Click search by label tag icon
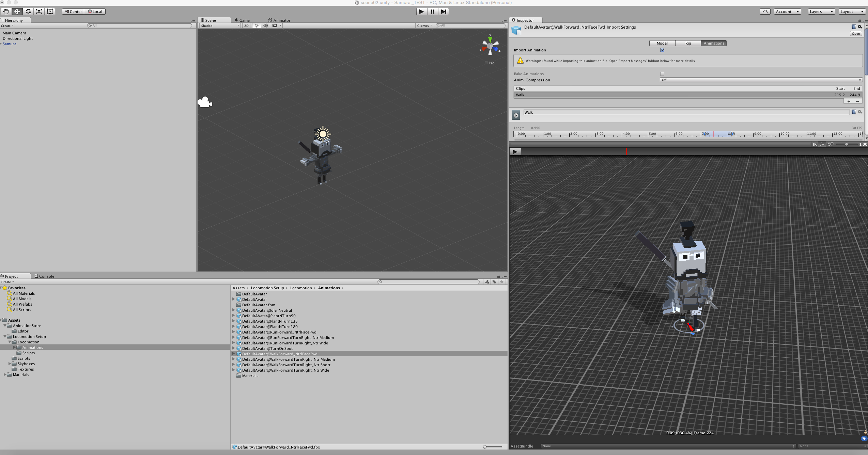The width and height of the screenshot is (868, 455). [x=494, y=282]
